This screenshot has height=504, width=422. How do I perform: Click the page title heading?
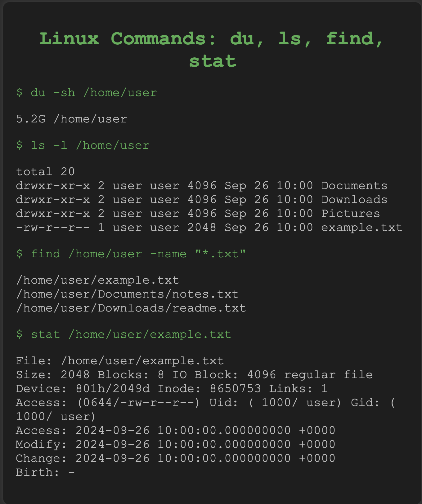(x=212, y=50)
